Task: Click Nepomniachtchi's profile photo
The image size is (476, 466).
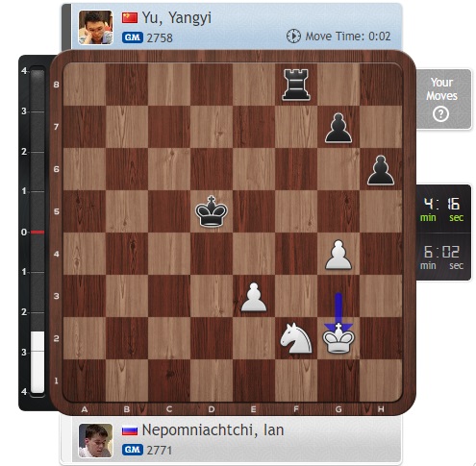Action: tap(96, 441)
